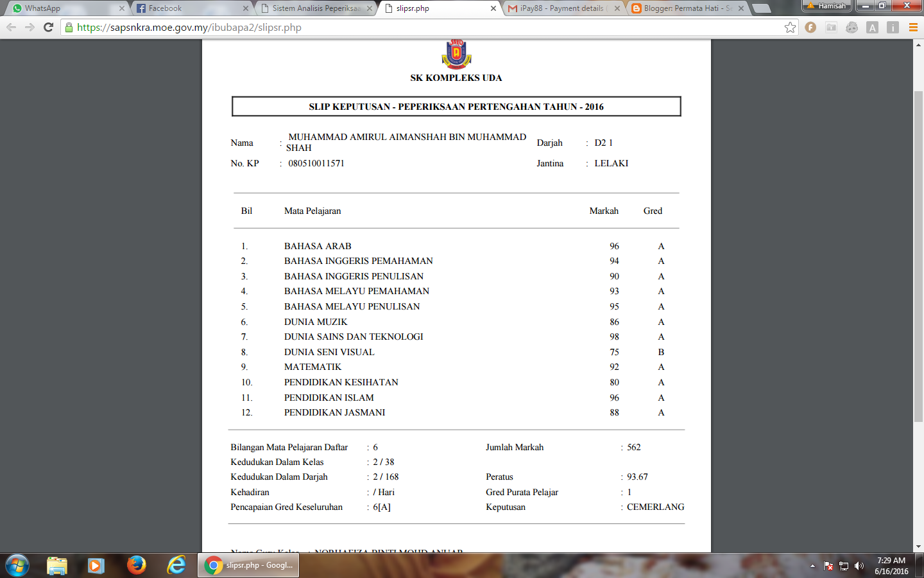Launch Windows Media Player from the taskbar

(96, 566)
